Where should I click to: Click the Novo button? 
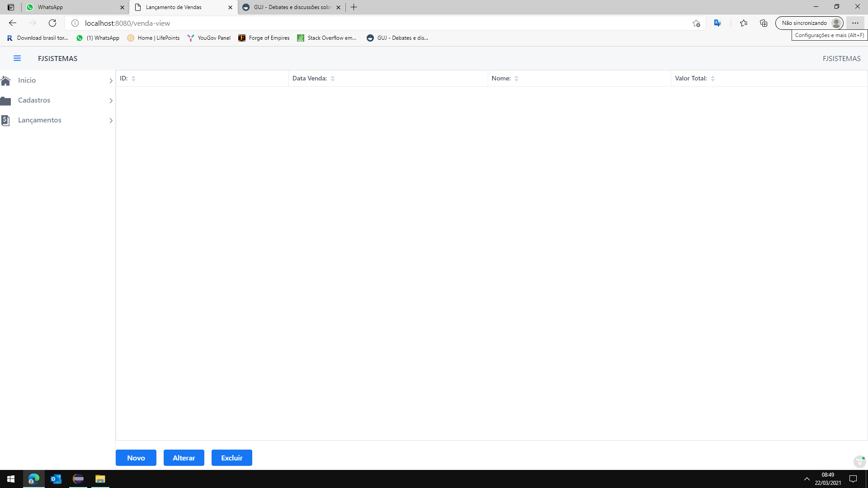[x=136, y=458]
